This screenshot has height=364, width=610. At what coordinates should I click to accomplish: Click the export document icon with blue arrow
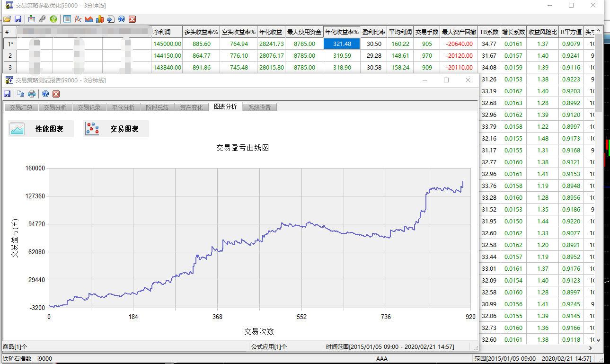tap(110, 19)
